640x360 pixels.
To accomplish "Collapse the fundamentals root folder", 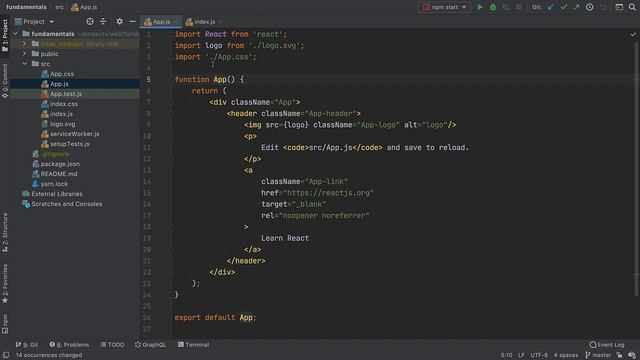I will point(16,34).
